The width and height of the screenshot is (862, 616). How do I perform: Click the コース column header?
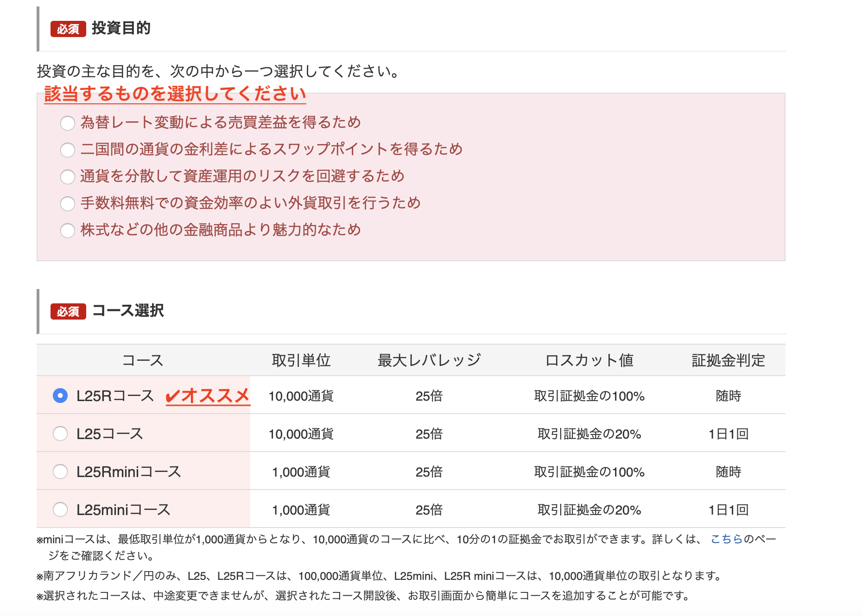(143, 360)
